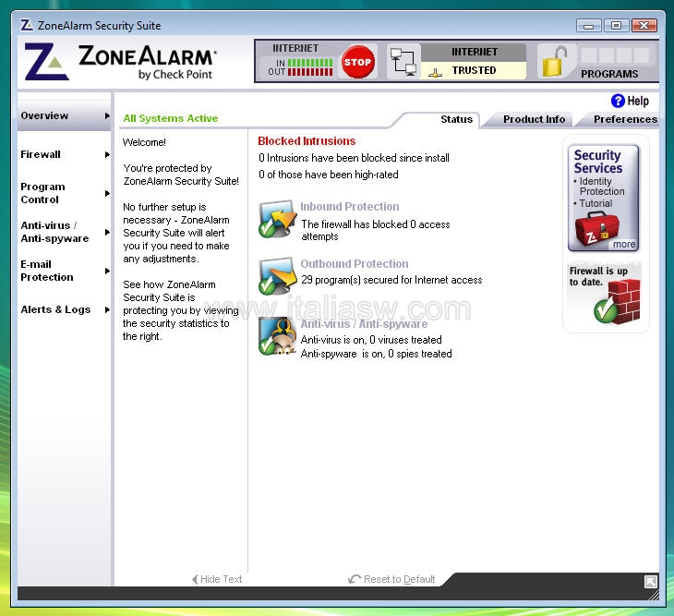Click the network zones computer icon
Screen dimensions: 674x616
[403, 62]
